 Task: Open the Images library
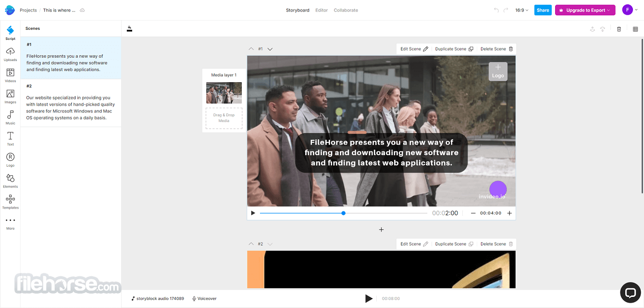tap(10, 97)
